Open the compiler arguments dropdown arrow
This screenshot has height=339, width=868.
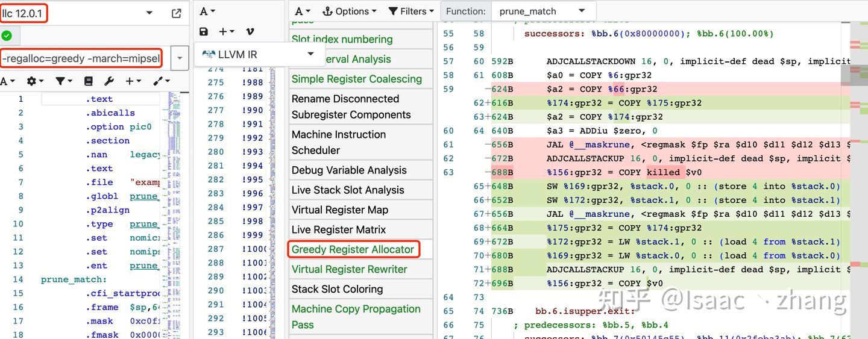tap(180, 58)
